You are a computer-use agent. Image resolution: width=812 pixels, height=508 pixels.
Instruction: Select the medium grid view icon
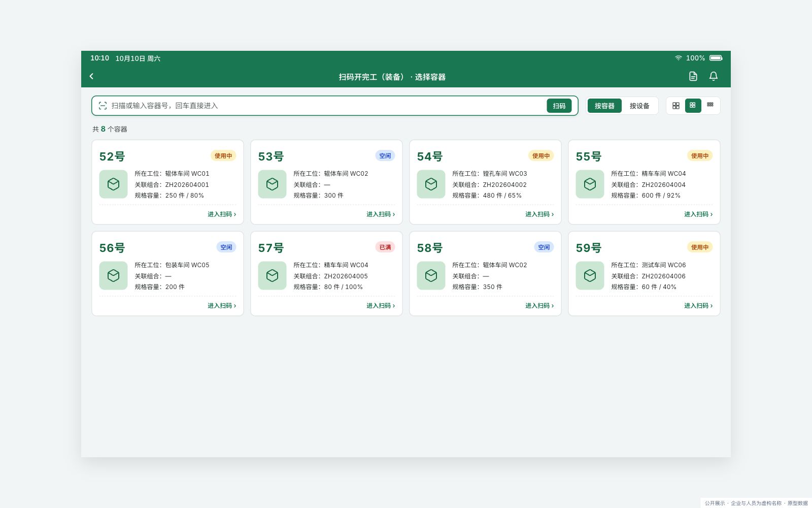click(x=693, y=105)
